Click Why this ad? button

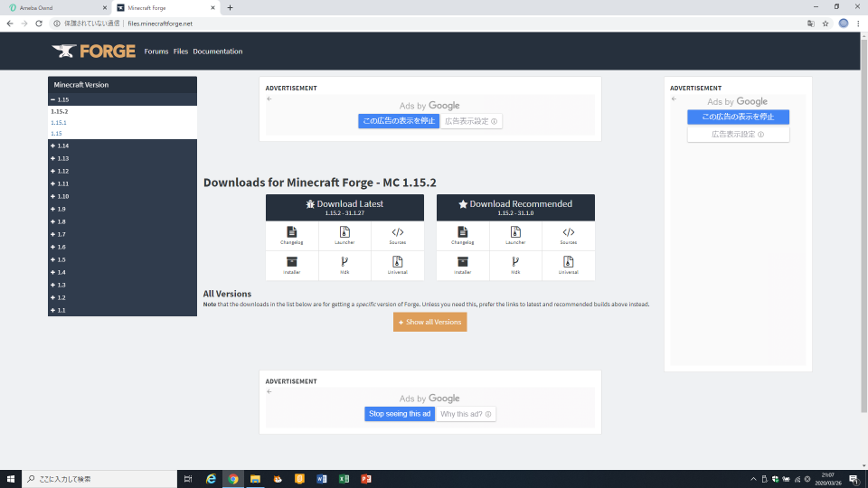point(466,414)
